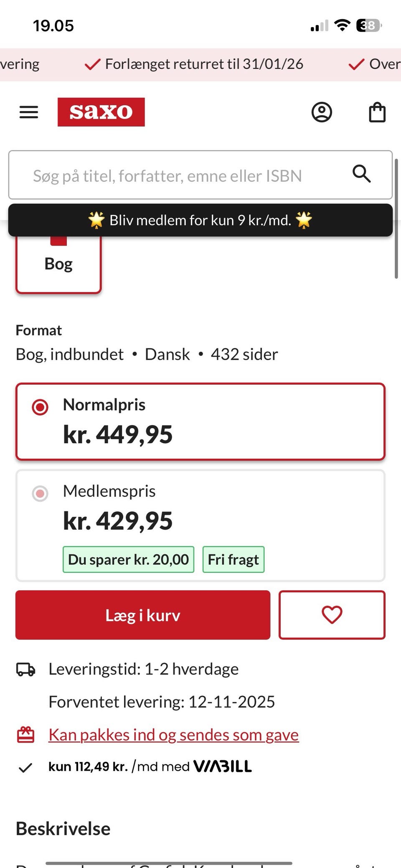Image resolution: width=401 pixels, height=868 pixels.
Task: Open the user account profile icon
Action: pos(322,112)
